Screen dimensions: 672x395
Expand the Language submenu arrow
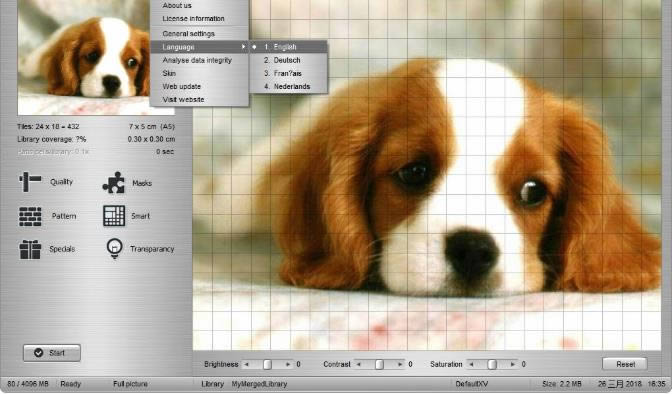click(243, 46)
